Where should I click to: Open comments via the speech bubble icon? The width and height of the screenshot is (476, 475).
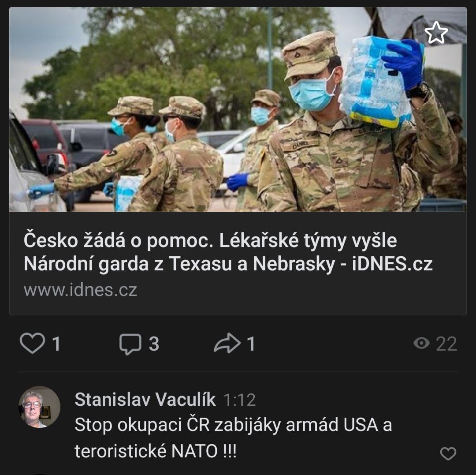point(130,344)
